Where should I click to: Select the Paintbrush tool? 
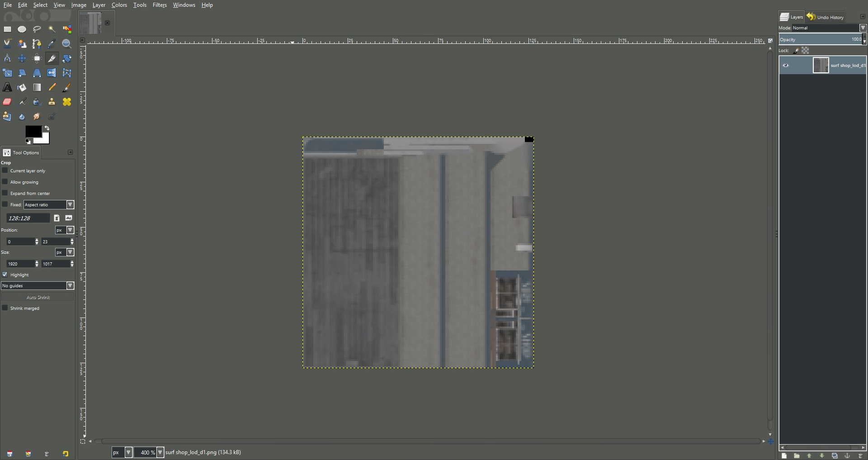point(67,87)
